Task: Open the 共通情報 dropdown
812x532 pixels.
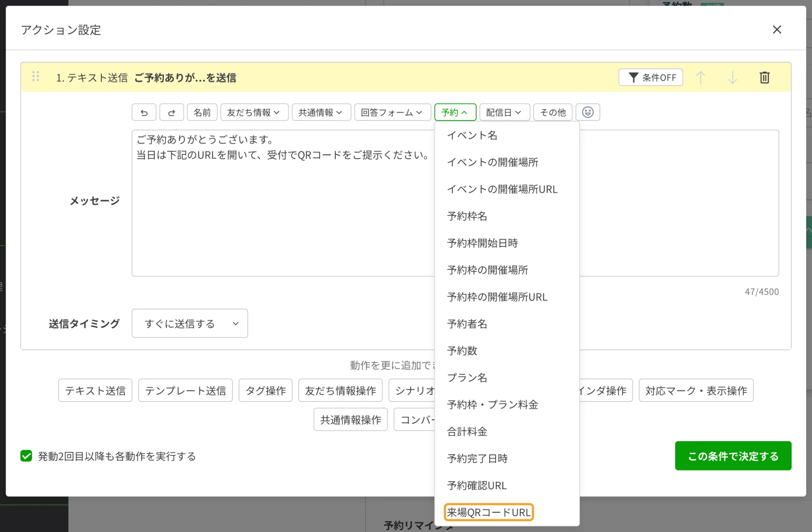Action: pyautogui.click(x=322, y=113)
